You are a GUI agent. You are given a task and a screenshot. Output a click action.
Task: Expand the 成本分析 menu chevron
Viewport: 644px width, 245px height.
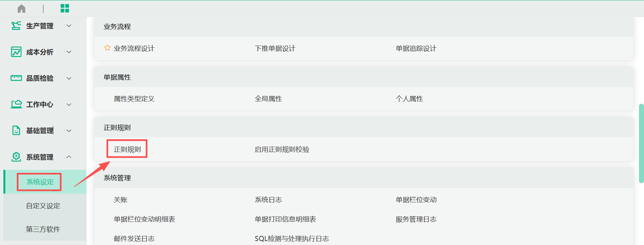pos(69,52)
